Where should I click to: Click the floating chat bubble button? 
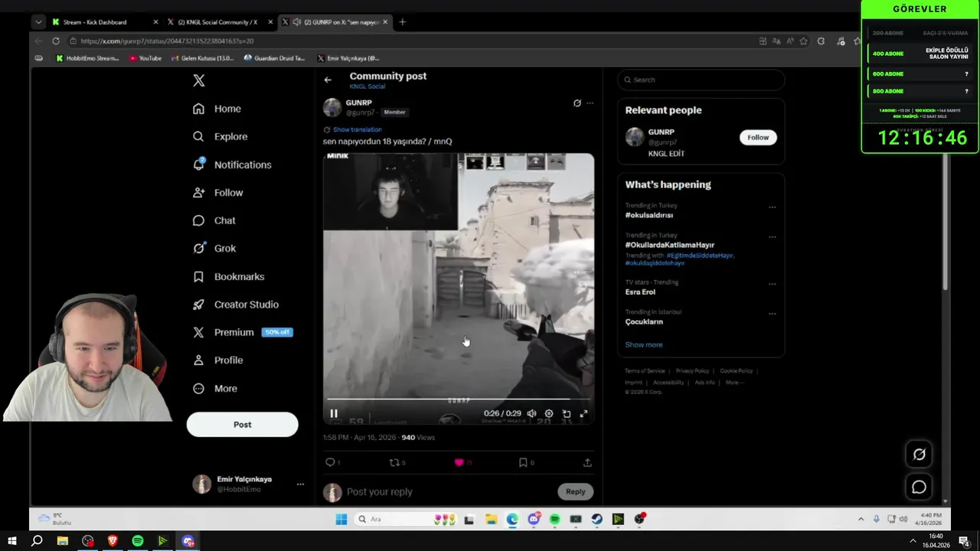pyautogui.click(x=919, y=487)
